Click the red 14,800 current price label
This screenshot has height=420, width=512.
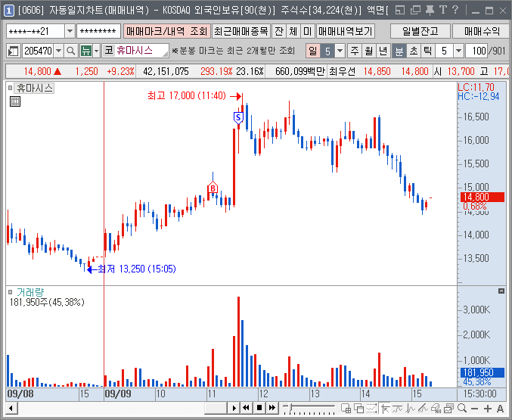click(x=483, y=197)
